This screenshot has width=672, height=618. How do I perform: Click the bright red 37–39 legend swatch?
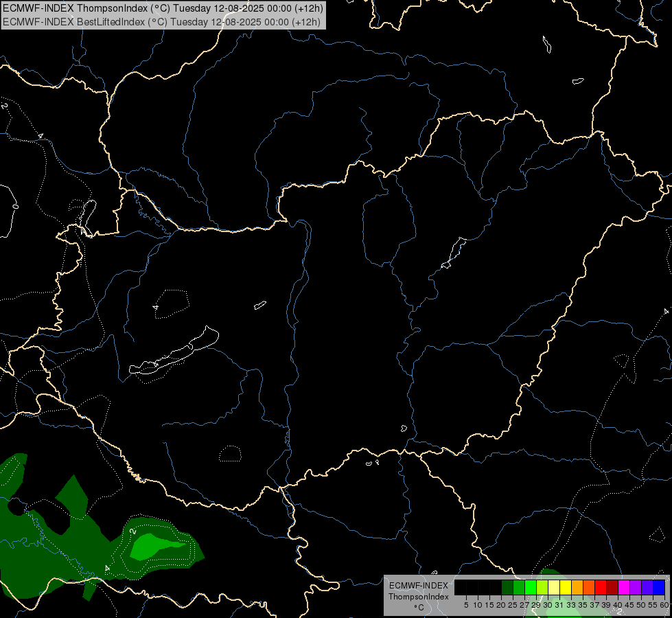click(601, 587)
